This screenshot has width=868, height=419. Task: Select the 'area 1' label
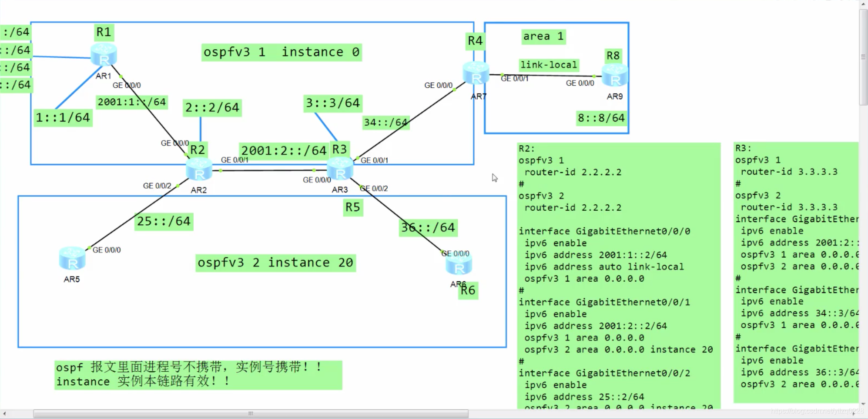click(543, 36)
